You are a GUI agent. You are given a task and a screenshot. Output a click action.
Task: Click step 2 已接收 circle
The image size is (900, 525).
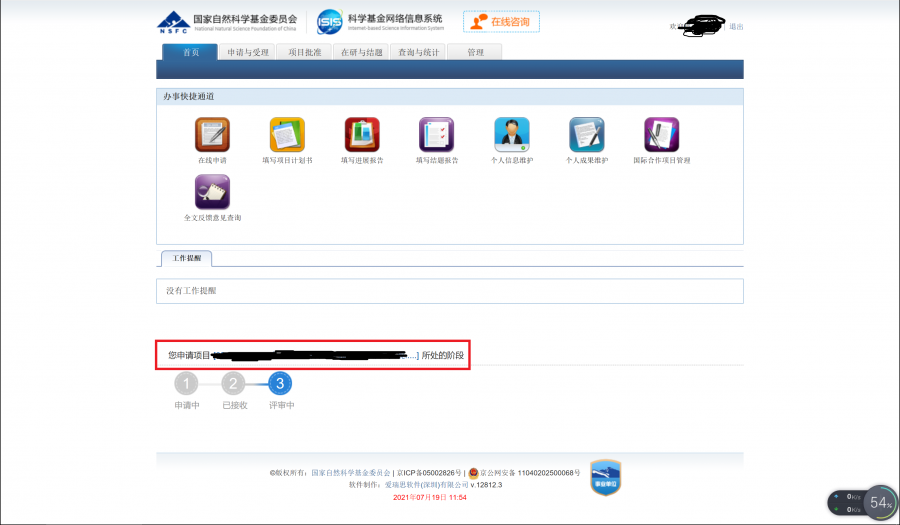click(233, 383)
